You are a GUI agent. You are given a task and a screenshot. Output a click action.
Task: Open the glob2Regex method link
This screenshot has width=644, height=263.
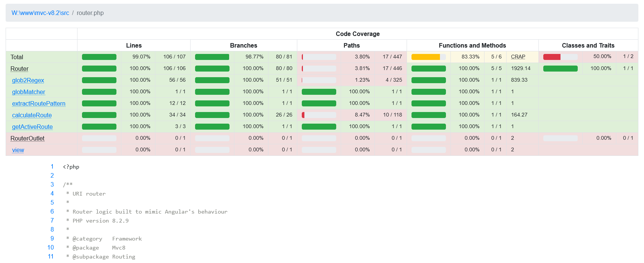click(28, 80)
